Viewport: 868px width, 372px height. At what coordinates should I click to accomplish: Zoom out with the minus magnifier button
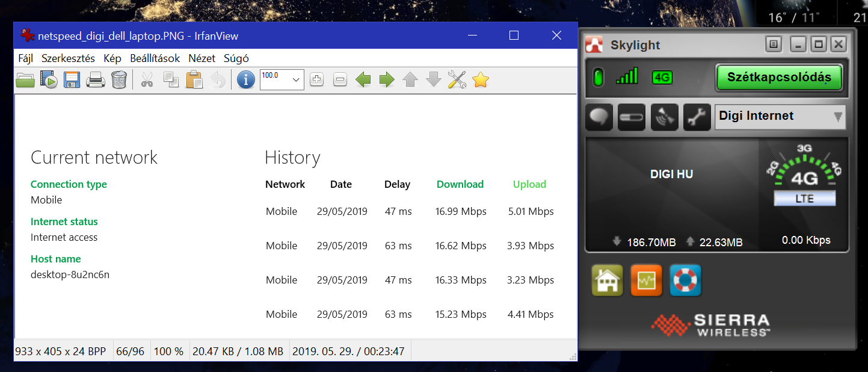[x=340, y=79]
